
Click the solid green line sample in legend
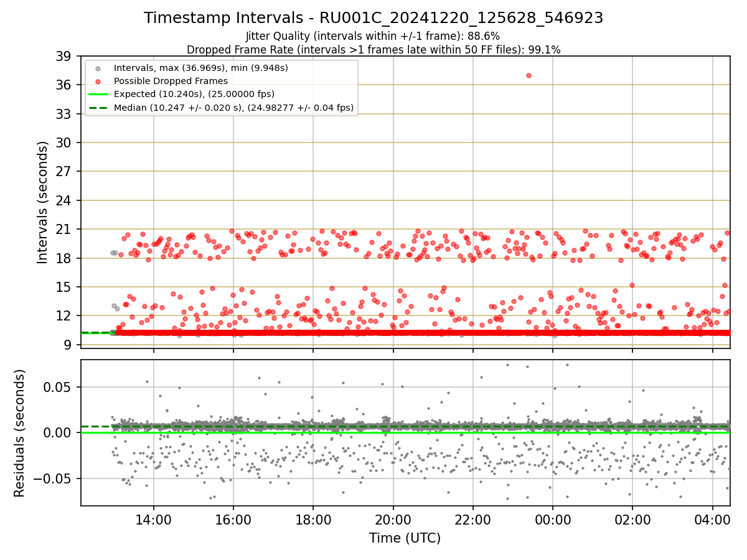click(x=98, y=95)
